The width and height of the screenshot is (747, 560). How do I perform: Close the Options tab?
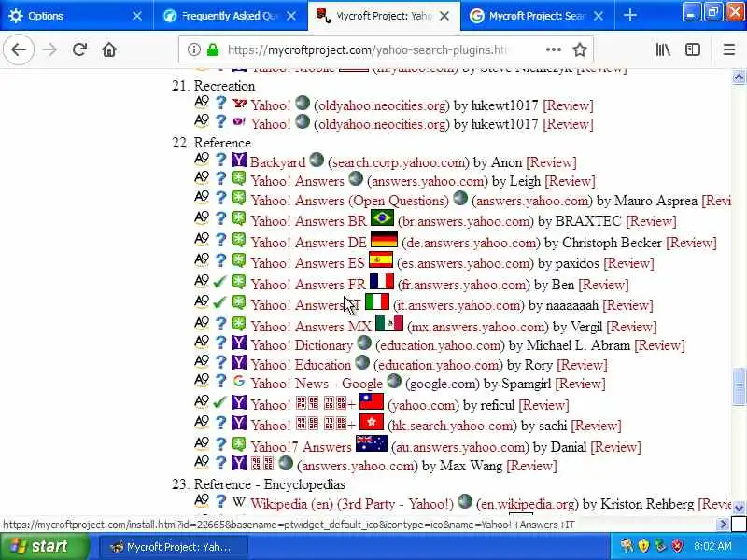(136, 16)
